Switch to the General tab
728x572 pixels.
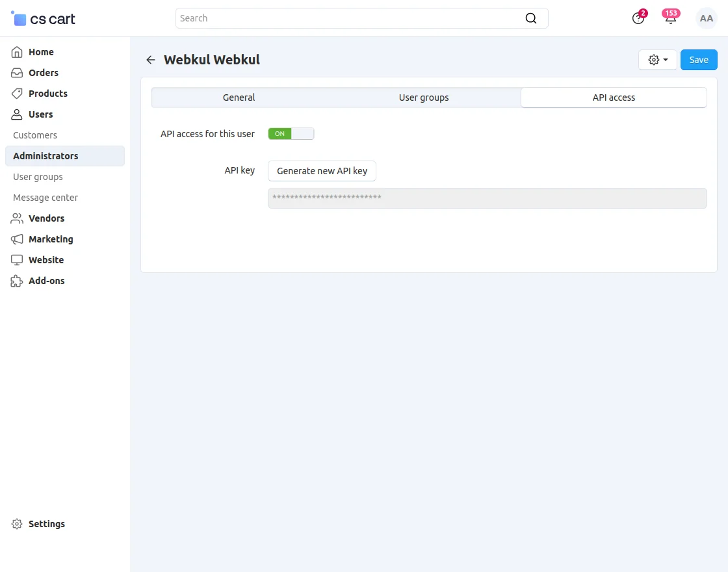239,97
